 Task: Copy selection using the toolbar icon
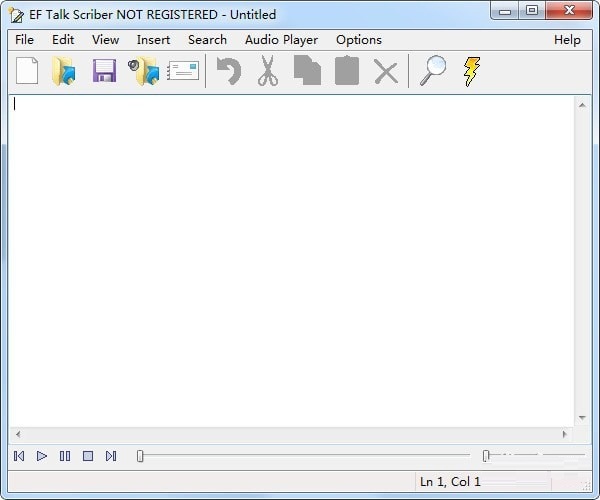[307, 71]
